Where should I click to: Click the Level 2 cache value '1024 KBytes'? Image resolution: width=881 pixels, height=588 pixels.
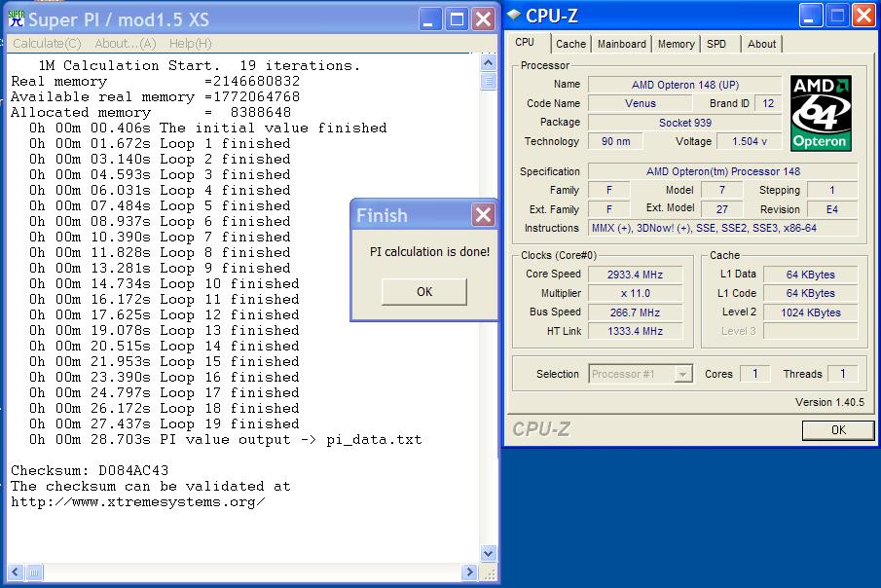pyautogui.click(x=810, y=312)
